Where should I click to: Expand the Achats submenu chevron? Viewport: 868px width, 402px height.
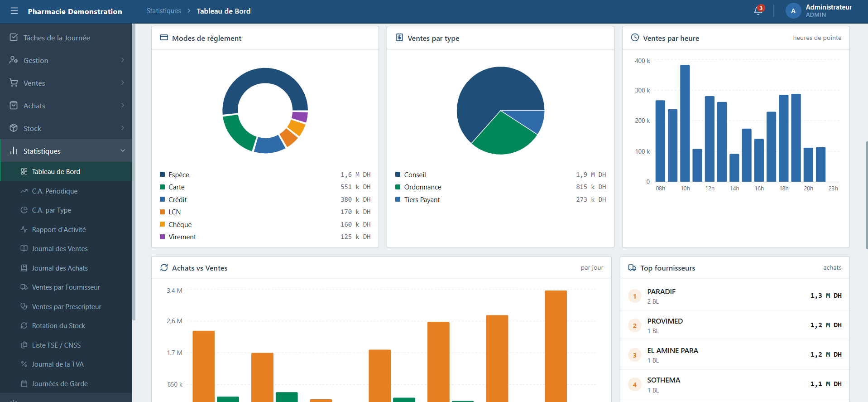click(123, 106)
